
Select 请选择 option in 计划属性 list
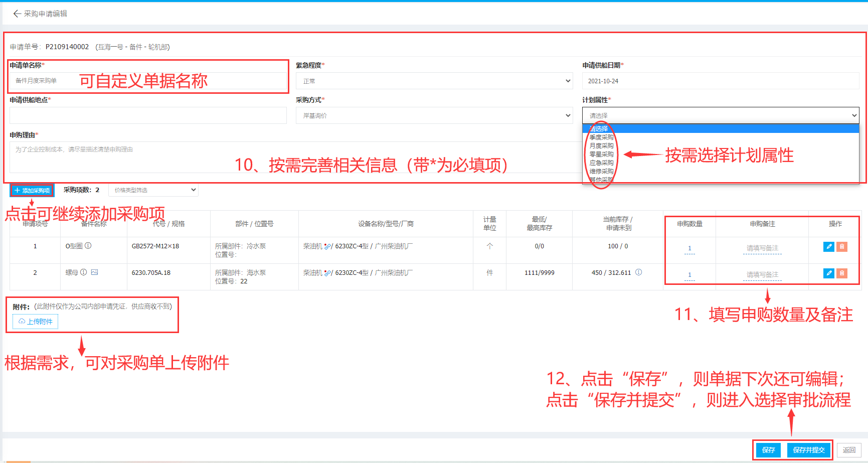point(721,129)
